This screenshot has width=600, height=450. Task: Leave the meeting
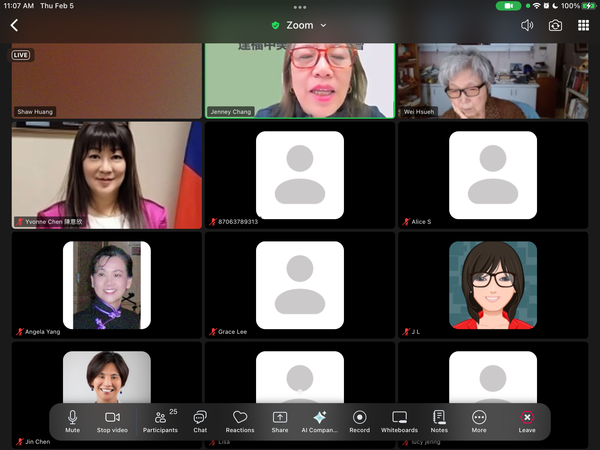tap(527, 419)
